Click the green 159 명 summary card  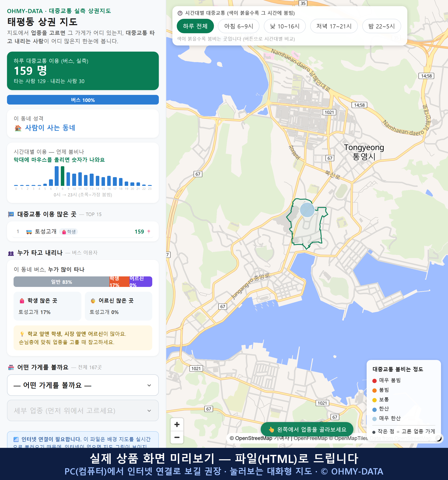click(x=83, y=71)
